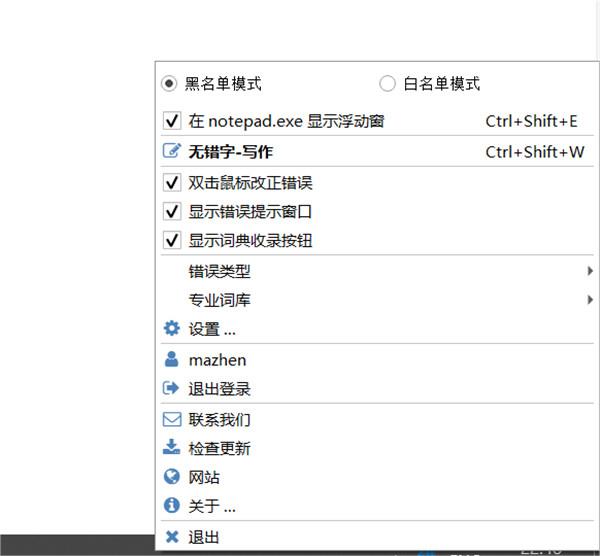
Task: Click the globe icon for 网站
Action: click(171, 477)
